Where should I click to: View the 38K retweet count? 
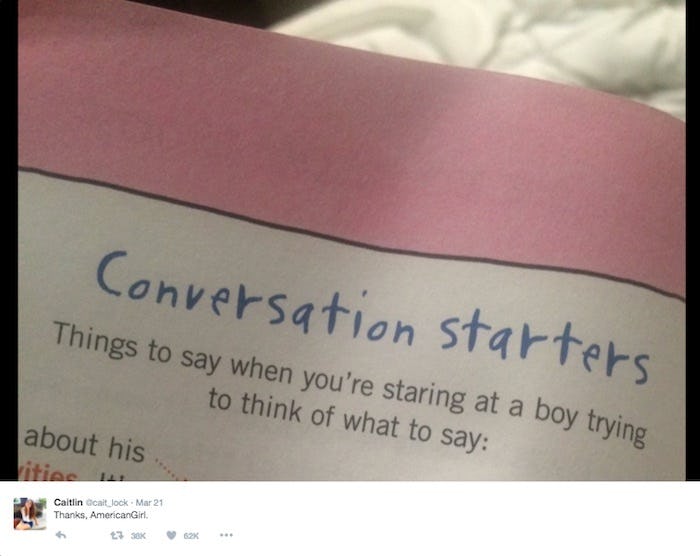(138, 535)
